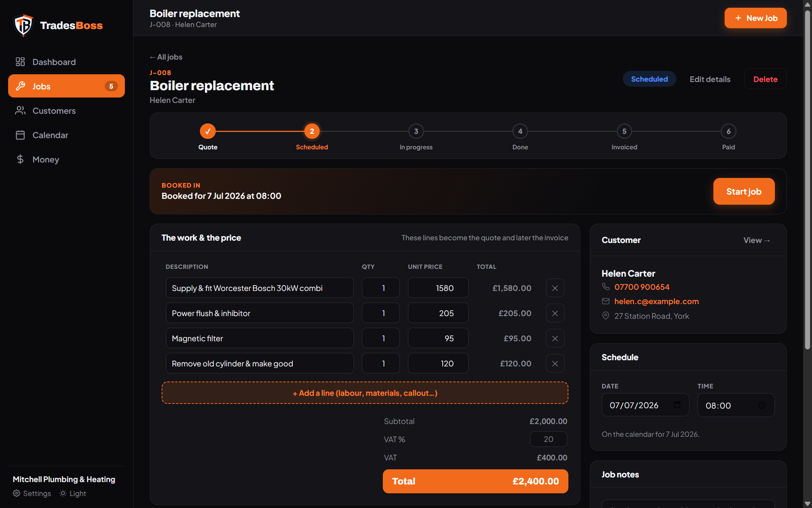The height and width of the screenshot is (508, 812).
Task: Open Settings in the sidebar footer
Action: click(32, 493)
